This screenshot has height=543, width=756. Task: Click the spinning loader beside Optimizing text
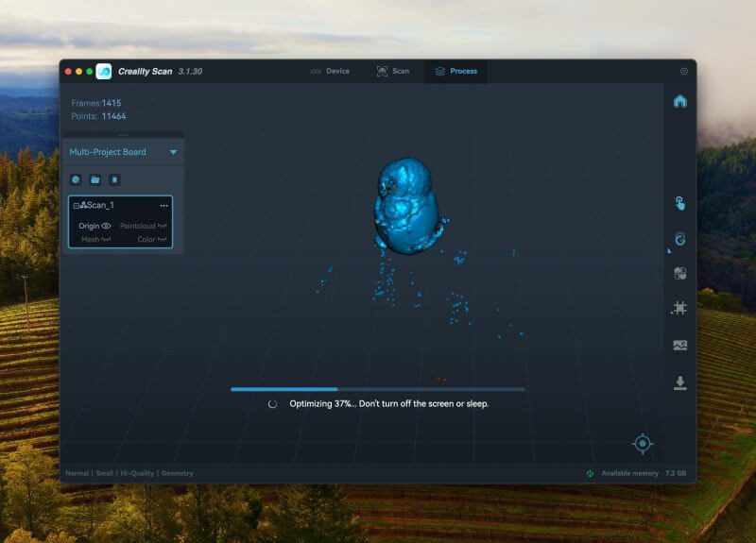[272, 404]
